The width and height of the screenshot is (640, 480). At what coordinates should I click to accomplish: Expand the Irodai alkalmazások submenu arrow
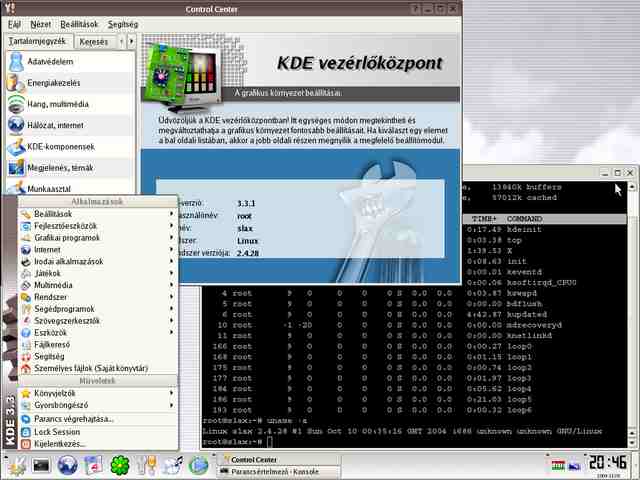[171, 261]
